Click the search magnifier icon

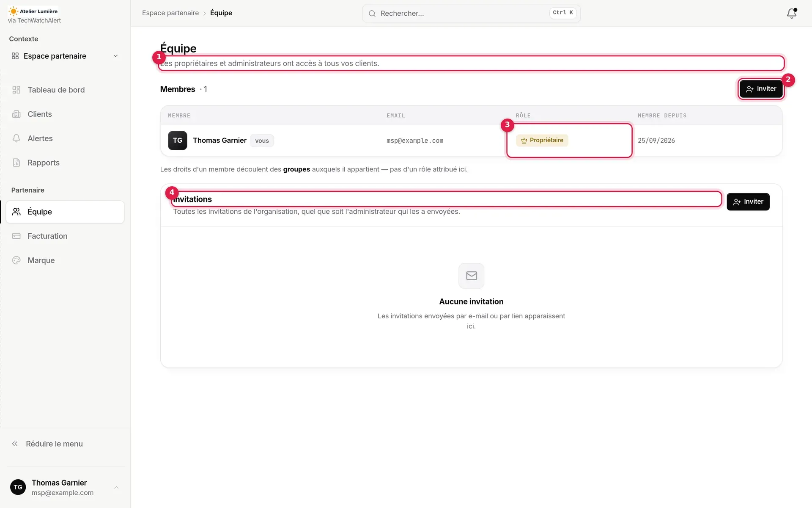(x=372, y=14)
